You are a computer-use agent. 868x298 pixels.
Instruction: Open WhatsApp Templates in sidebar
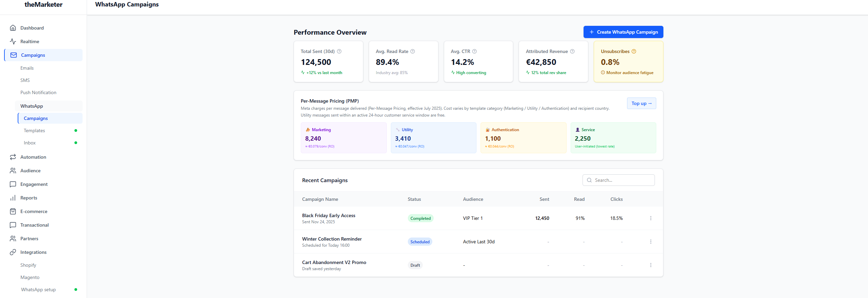click(x=34, y=130)
